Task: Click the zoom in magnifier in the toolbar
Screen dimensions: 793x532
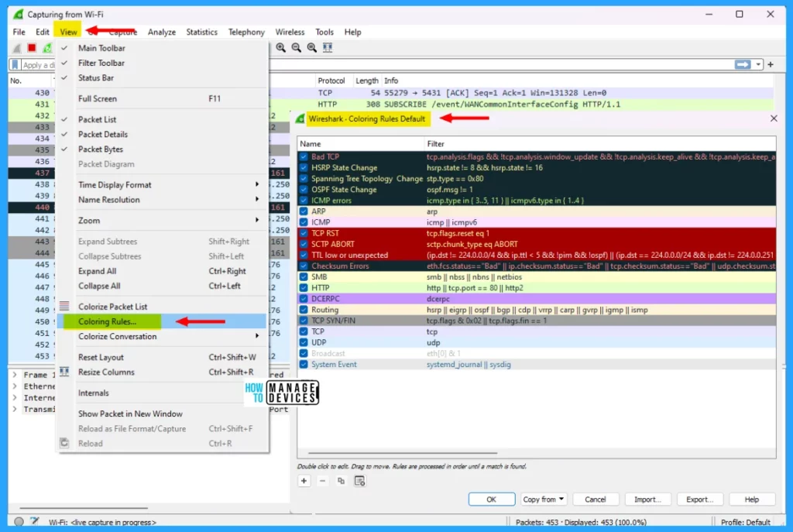Action: (x=280, y=47)
